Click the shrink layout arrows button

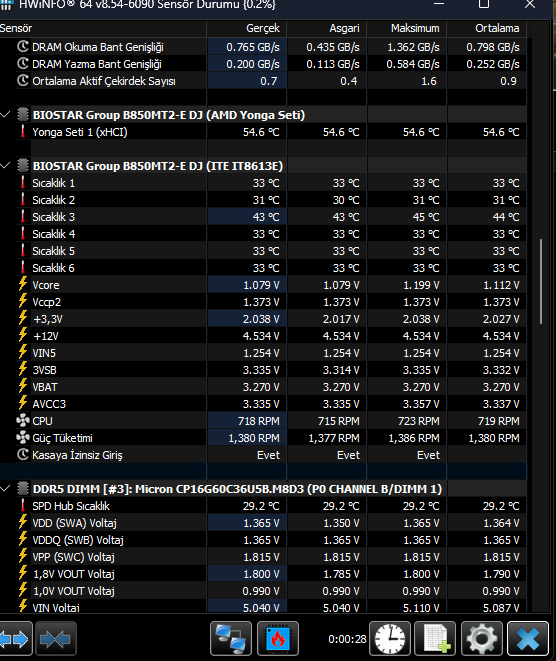coord(56,639)
